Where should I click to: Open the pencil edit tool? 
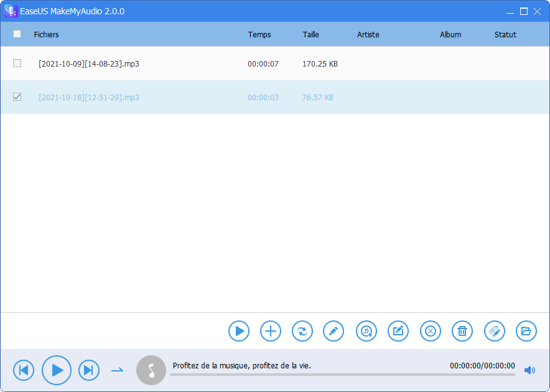click(x=333, y=331)
